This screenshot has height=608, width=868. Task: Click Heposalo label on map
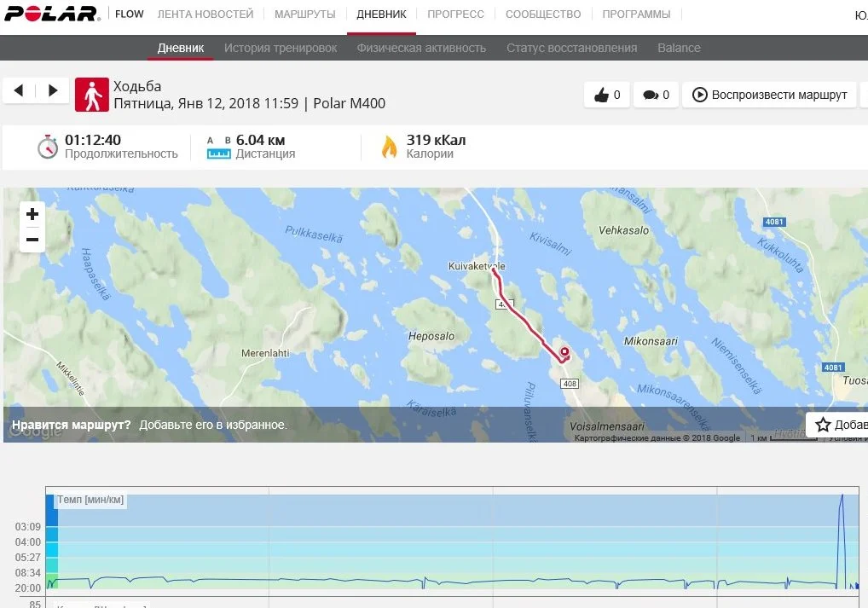pyautogui.click(x=431, y=336)
